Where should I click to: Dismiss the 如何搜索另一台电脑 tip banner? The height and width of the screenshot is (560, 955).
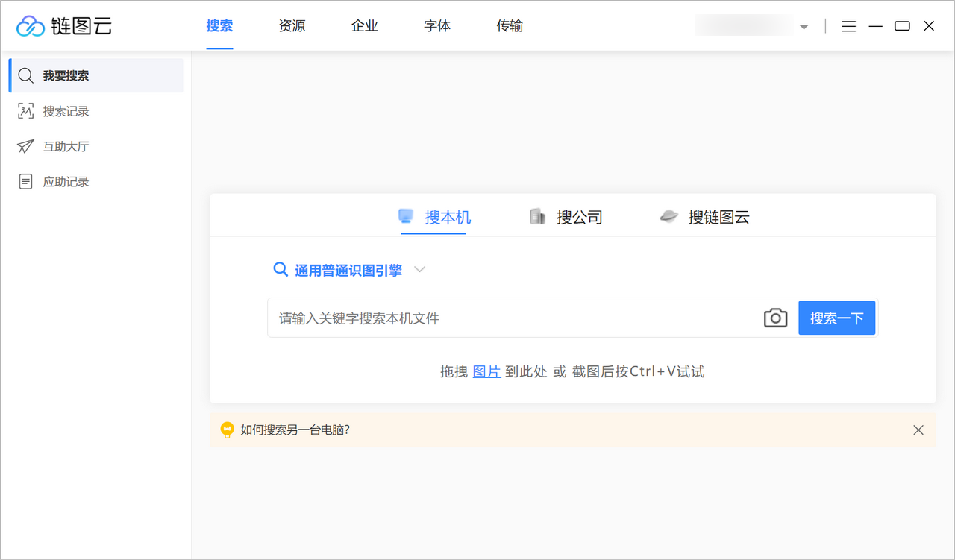click(x=918, y=430)
